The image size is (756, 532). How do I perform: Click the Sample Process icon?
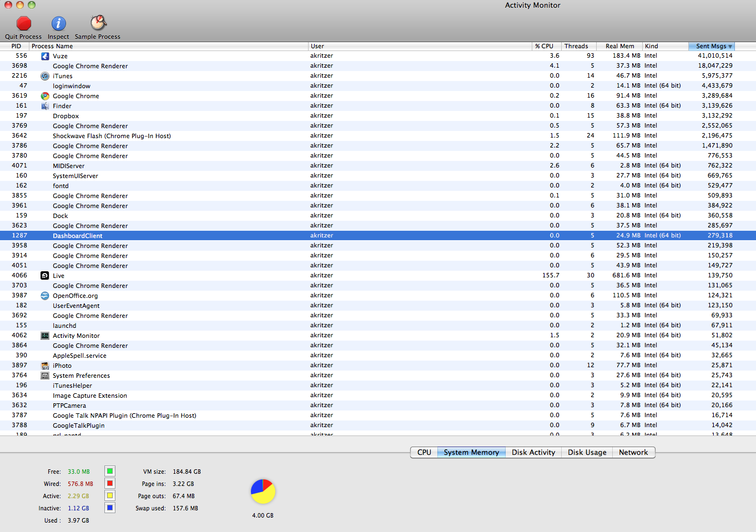[x=98, y=23]
